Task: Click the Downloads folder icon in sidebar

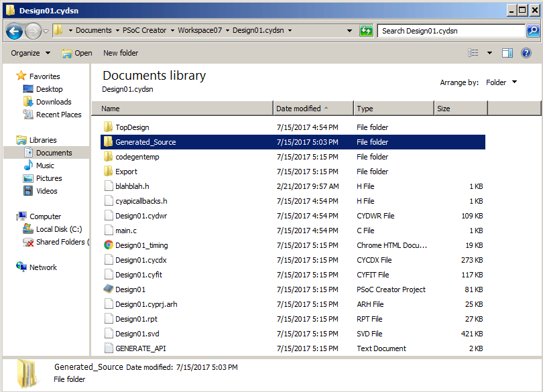Action: pos(28,101)
